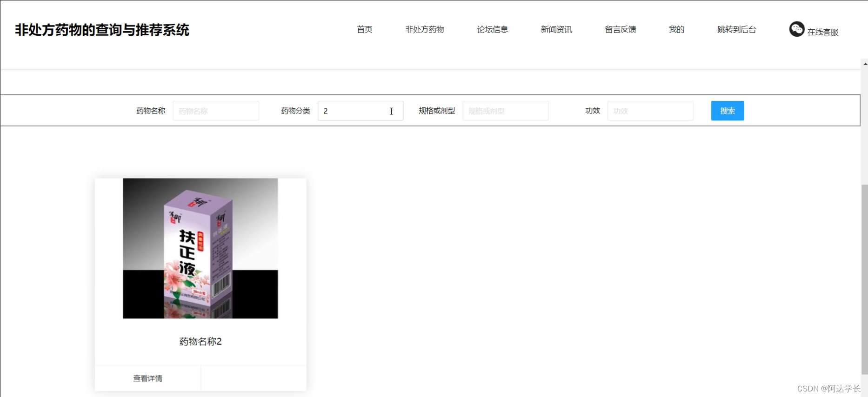Click the 功效 field label
Image resolution: width=868 pixels, height=397 pixels.
pyautogui.click(x=593, y=111)
